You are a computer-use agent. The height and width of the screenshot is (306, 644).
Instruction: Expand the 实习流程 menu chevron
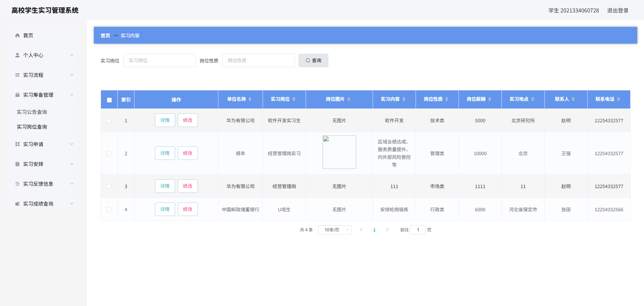tap(72, 75)
